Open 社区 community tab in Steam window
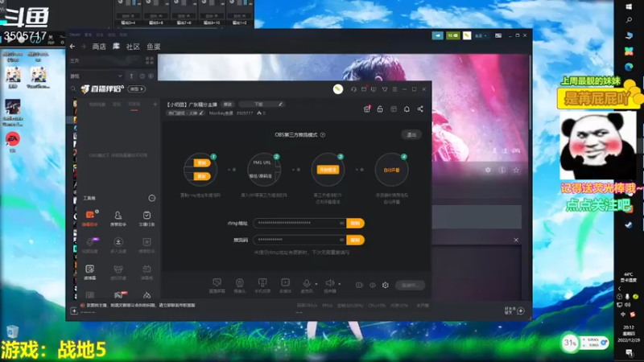Viewport: 644px width, 362px height. (133, 47)
